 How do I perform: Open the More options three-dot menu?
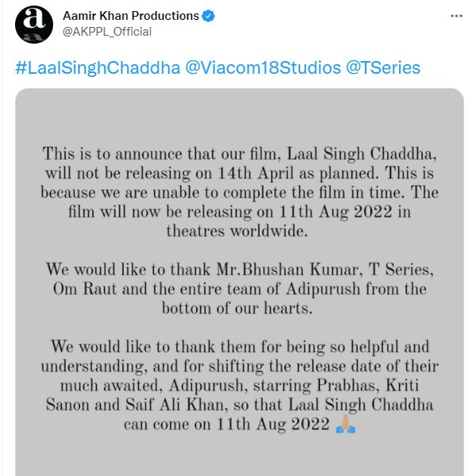pyautogui.click(x=455, y=16)
